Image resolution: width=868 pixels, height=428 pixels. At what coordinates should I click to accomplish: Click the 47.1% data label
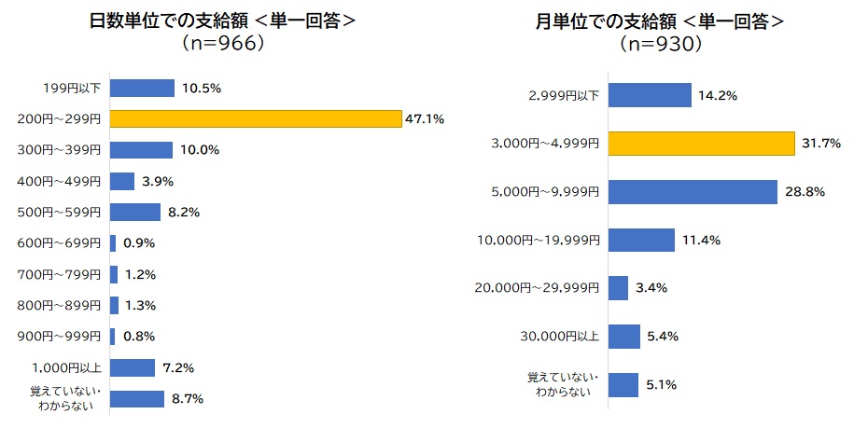pos(424,118)
